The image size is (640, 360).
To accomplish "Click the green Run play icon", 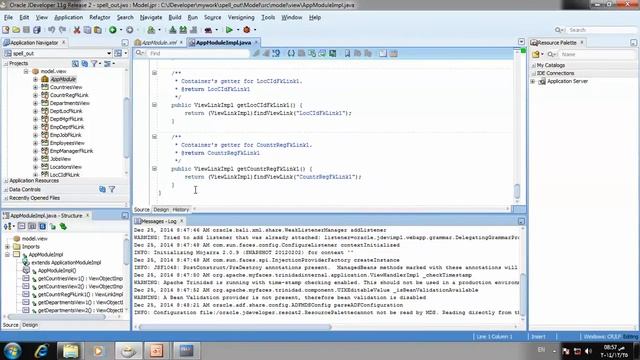I will click(x=229, y=30).
